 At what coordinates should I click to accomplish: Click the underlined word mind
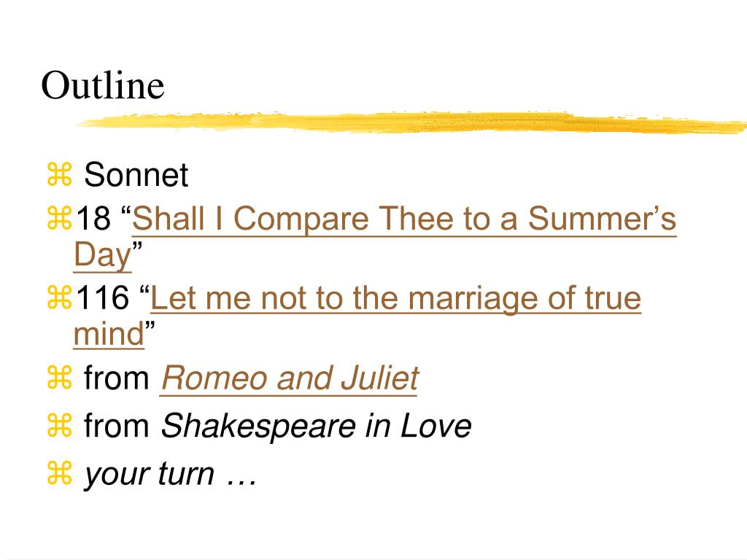pos(109,334)
